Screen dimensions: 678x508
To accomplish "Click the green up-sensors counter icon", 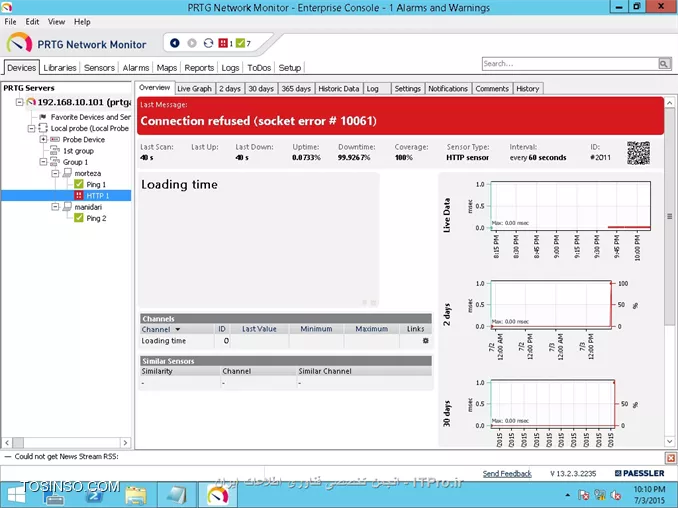I will click(240, 43).
